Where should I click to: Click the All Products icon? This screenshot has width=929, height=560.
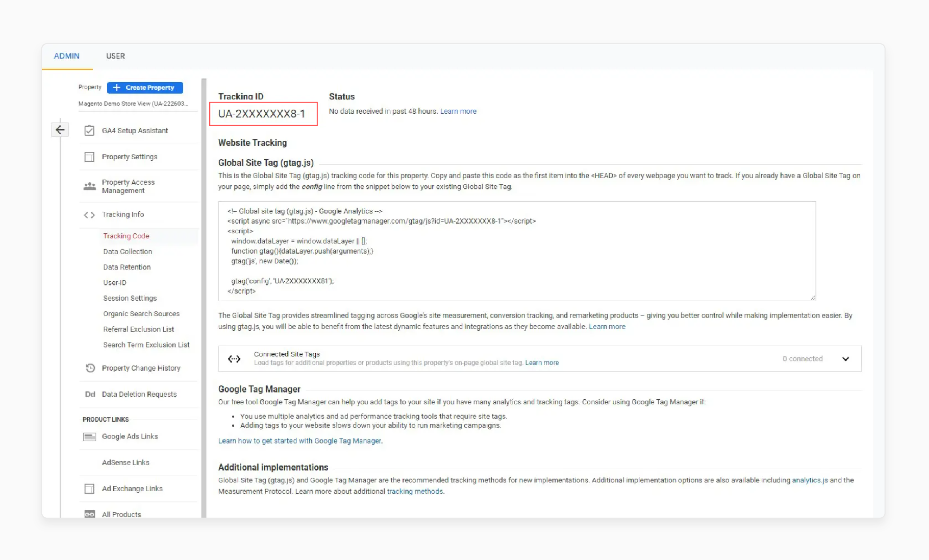pyautogui.click(x=89, y=514)
